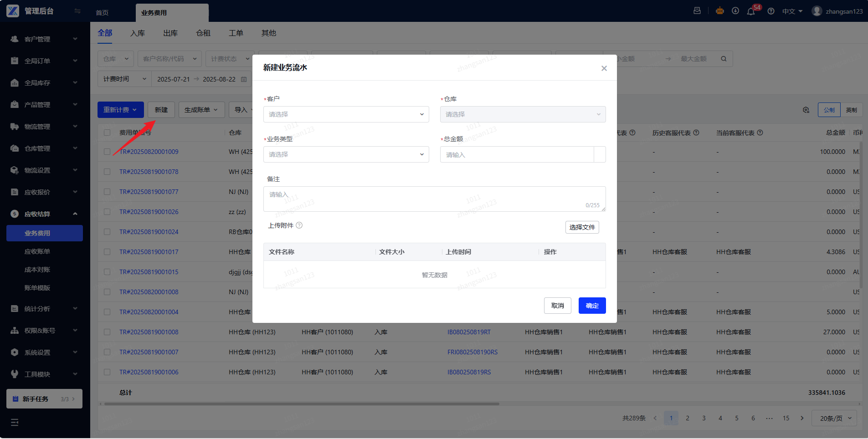
Task: Open the robot assistant icon
Action: pyautogui.click(x=720, y=11)
